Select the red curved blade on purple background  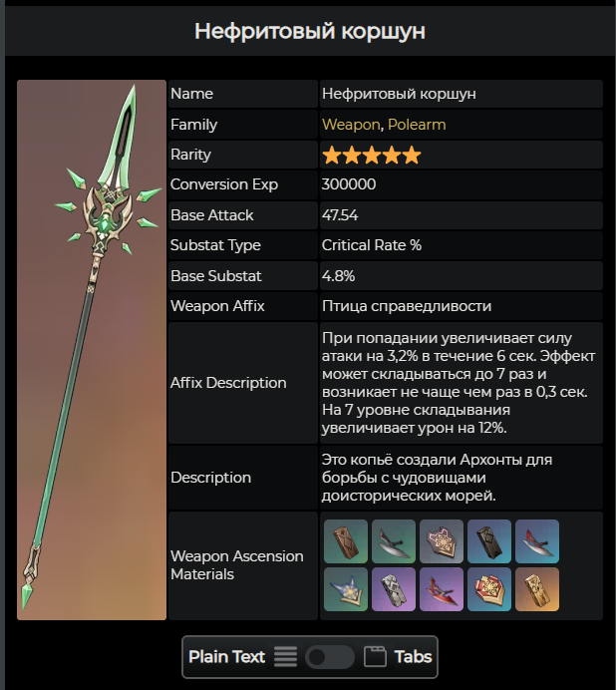442,589
